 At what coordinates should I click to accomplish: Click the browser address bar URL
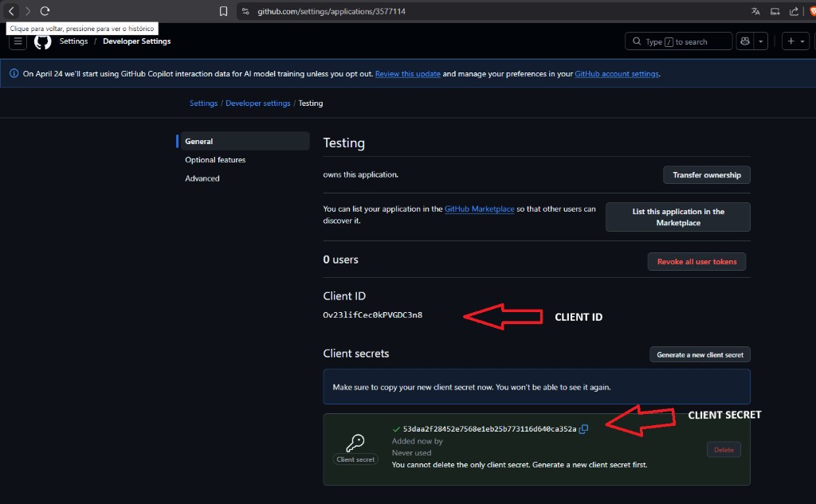[x=331, y=11]
